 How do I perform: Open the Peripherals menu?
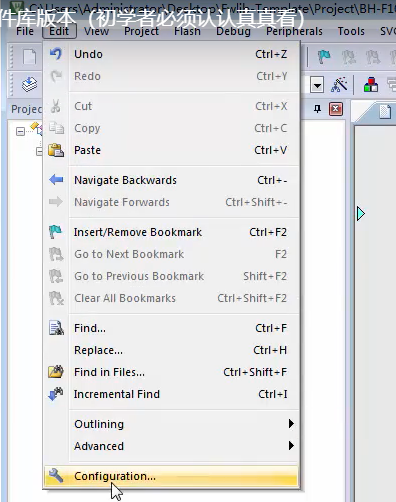coord(294,31)
